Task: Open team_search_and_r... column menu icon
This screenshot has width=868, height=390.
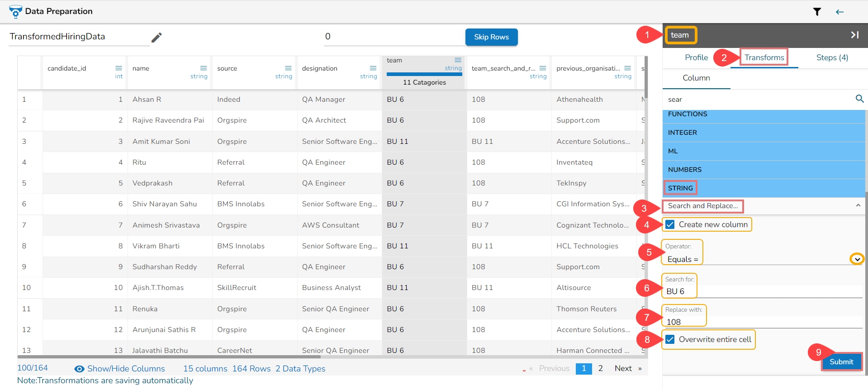Action: click(x=543, y=68)
